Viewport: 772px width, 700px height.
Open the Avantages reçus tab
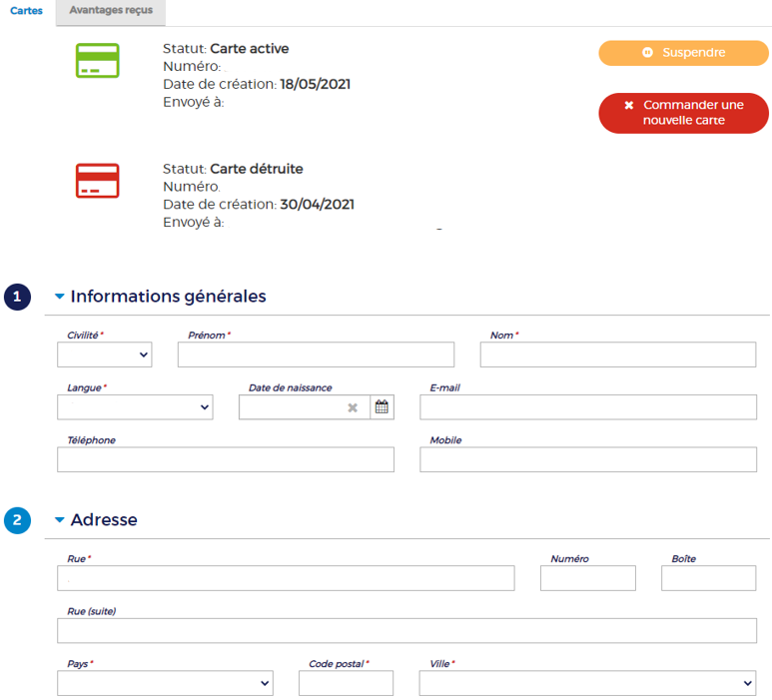pyautogui.click(x=110, y=11)
